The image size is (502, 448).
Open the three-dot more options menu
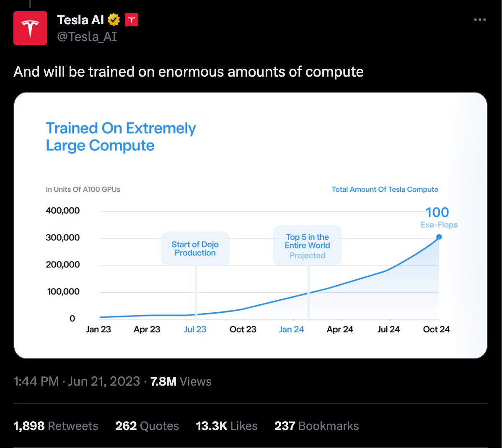[480, 20]
